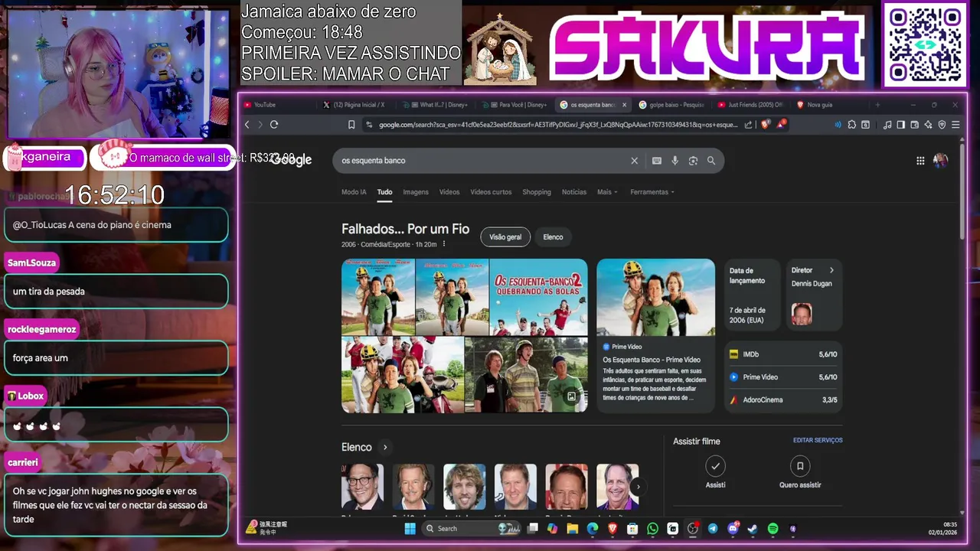Share this page from address bar
Viewport: 980px width, 551px height.
(x=748, y=125)
